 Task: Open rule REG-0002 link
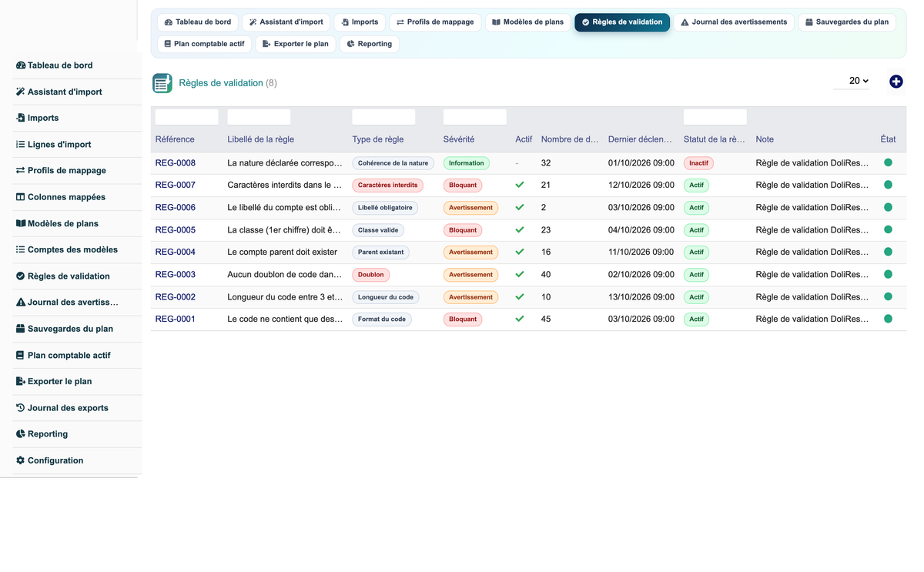point(176,297)
